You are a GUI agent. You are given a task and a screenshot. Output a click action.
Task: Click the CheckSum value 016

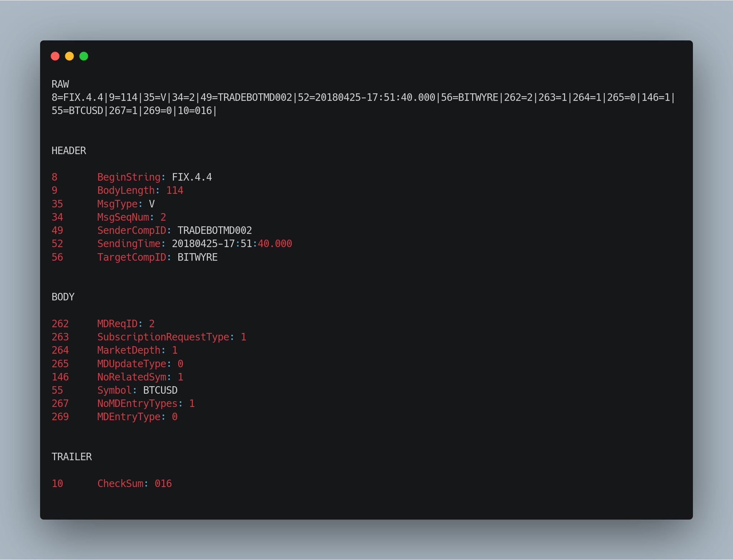point(163,483)
